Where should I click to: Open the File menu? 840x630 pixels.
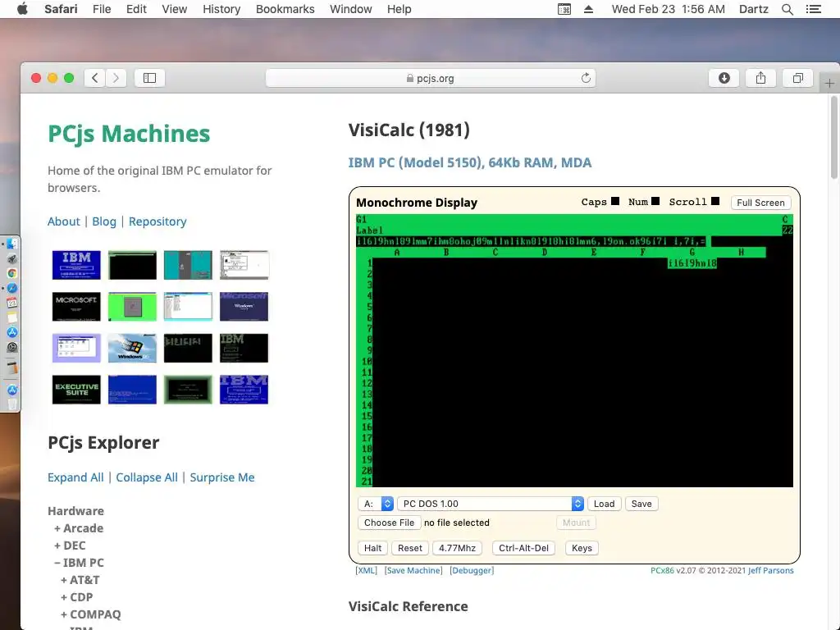(x=102, y=9)
